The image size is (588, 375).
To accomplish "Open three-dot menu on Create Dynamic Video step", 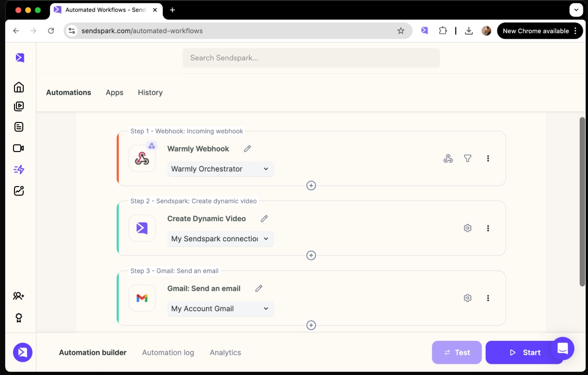I will (488, 228).
